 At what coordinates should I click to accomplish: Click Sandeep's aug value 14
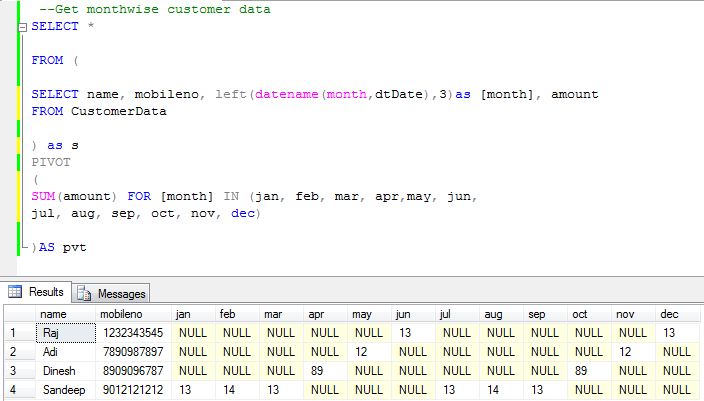click(501, 390)
